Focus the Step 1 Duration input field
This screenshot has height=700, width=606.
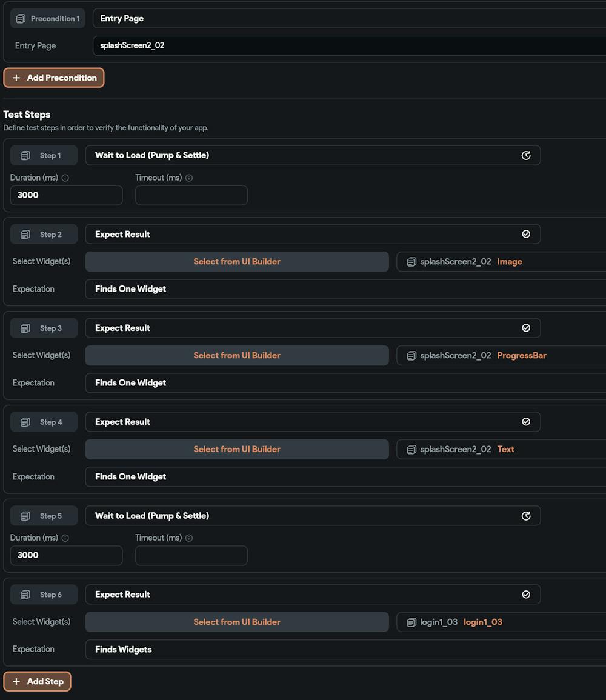[x=66, y=195]
